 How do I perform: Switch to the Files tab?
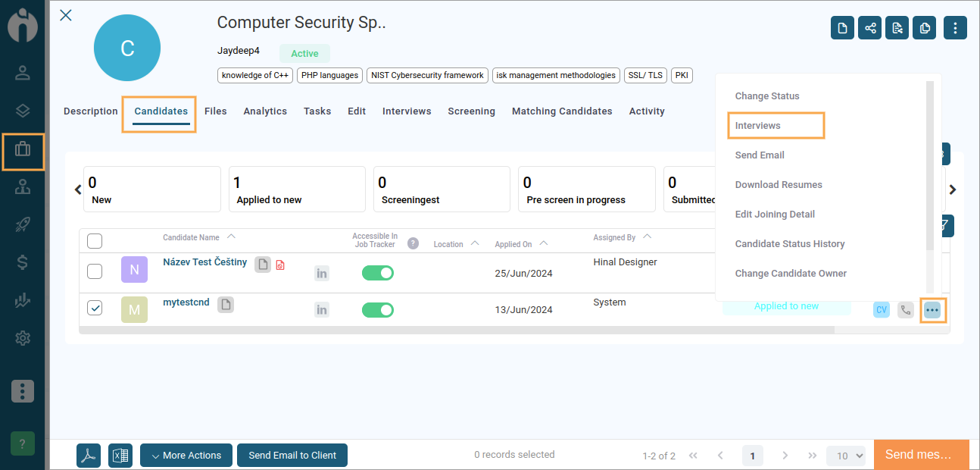point(216,111)
